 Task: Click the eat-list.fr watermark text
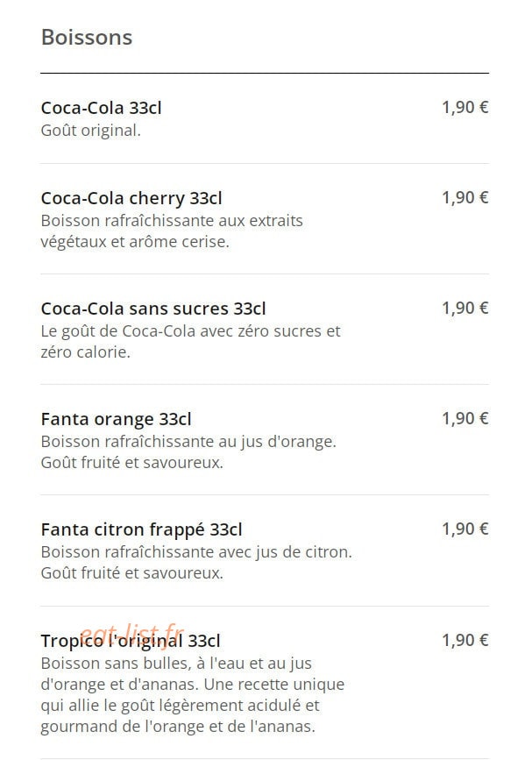point(131,635)
